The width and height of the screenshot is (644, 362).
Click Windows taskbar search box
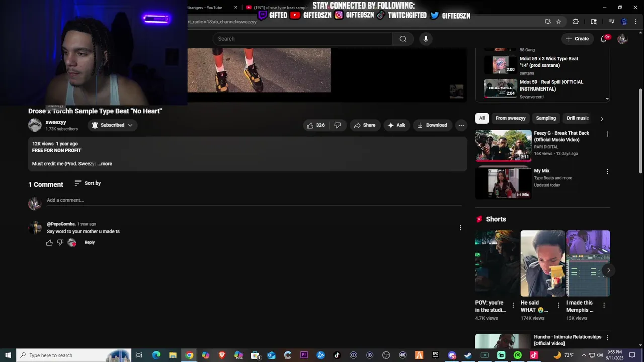[73, 355]
